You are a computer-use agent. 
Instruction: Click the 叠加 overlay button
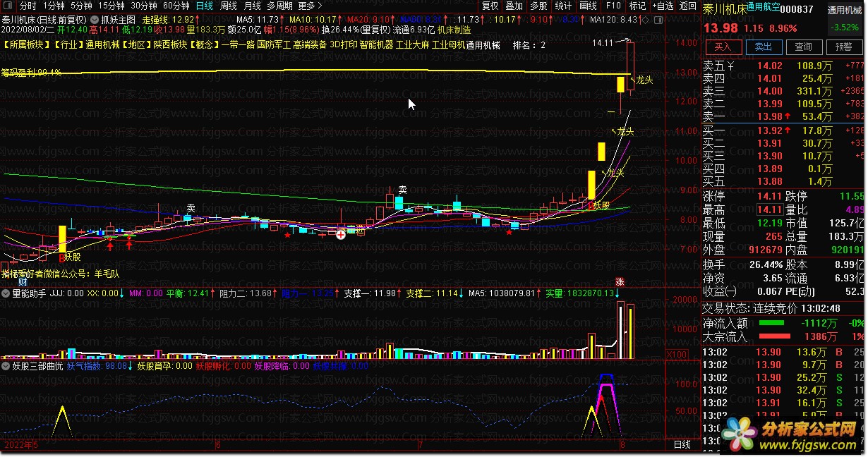click(514, 6)
